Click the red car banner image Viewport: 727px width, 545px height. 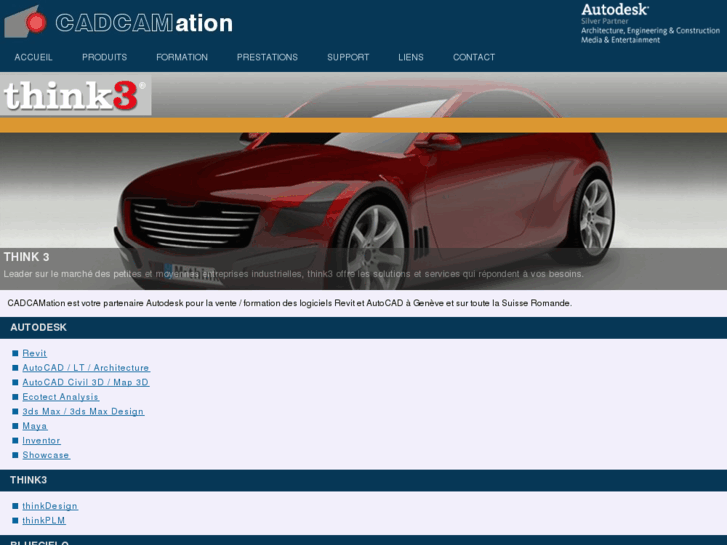pyautogui.click(x=364, y=181)
